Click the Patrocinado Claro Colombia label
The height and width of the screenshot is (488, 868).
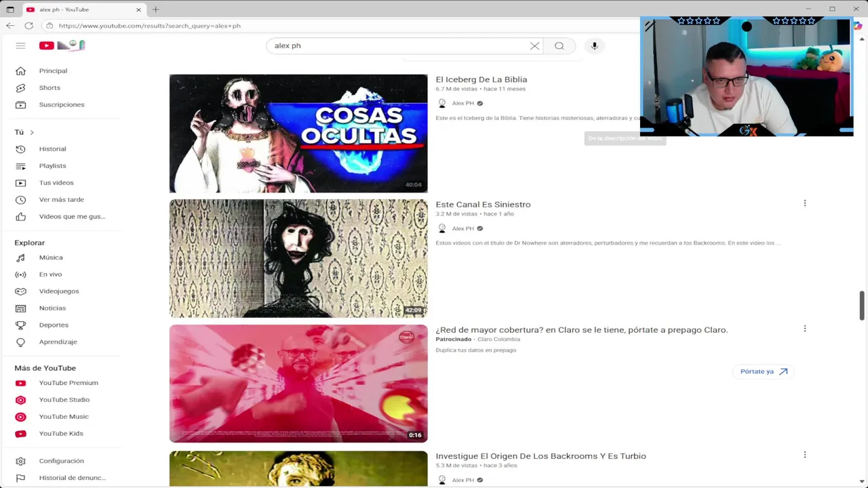(477, 339)
